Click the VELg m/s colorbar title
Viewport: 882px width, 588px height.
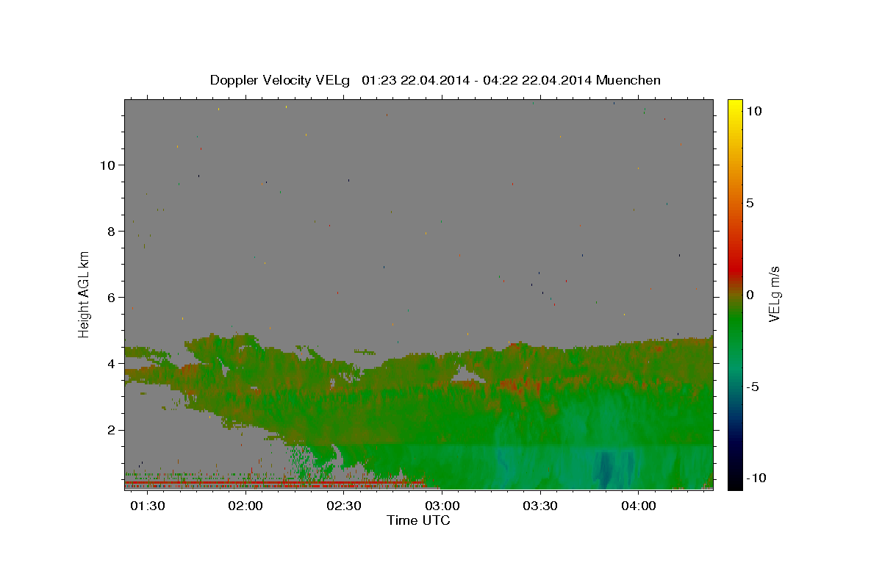click(775, 294)
